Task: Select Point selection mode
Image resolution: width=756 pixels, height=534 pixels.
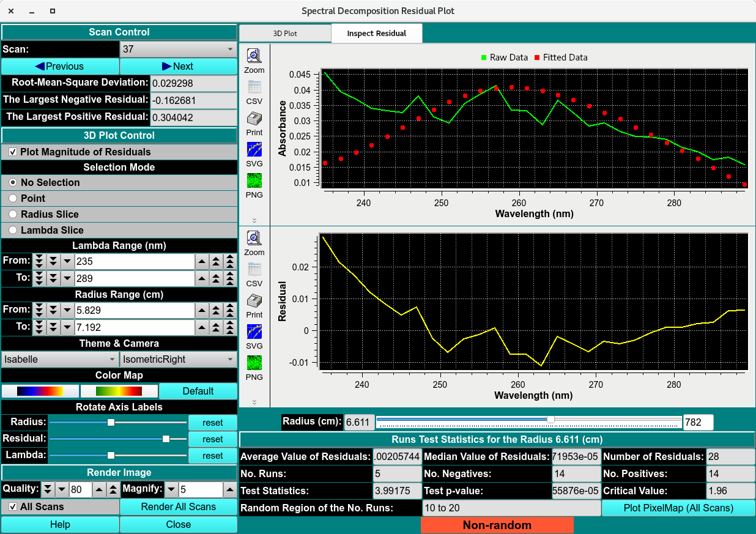Action: pos(13,198)
